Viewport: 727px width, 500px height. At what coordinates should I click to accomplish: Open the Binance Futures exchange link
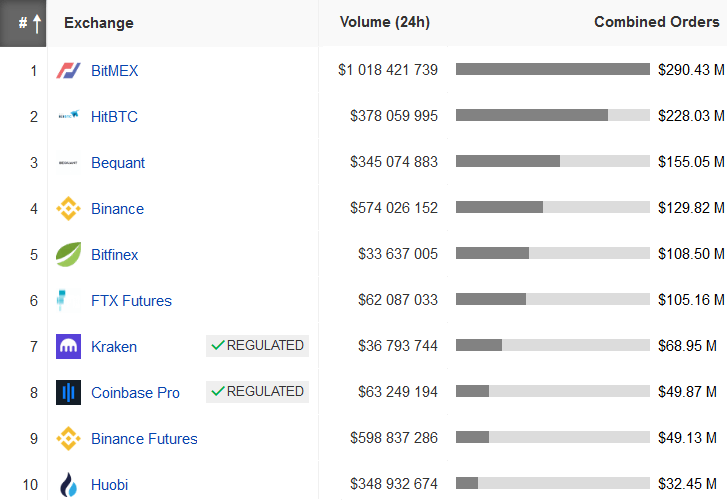(x=144, y=438)
